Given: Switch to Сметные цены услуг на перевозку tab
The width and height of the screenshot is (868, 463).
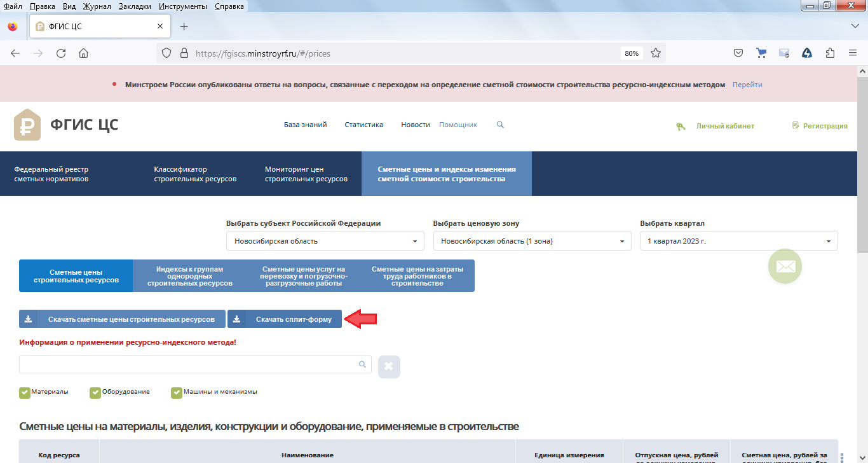Looking at the screenshot, I should [x=304, y=275].
